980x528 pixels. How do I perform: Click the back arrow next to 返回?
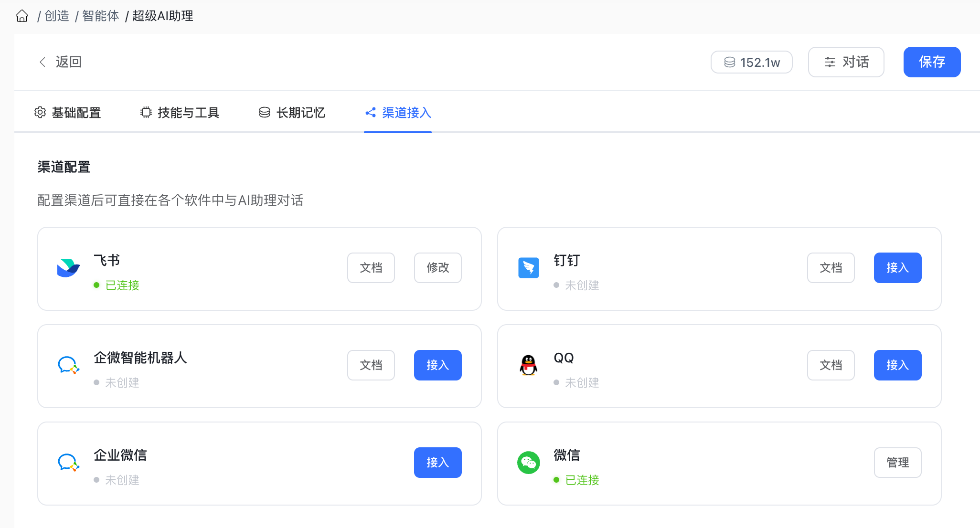tap(43, 62)
